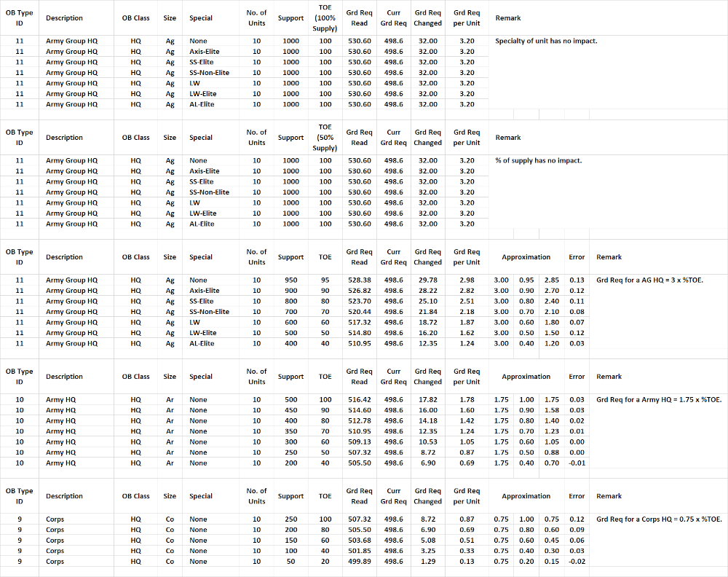This screenshot has height=577, width=728.
Task: Select the remark 'Specialty of unit has no impact.'
Action: coord(546,41)
